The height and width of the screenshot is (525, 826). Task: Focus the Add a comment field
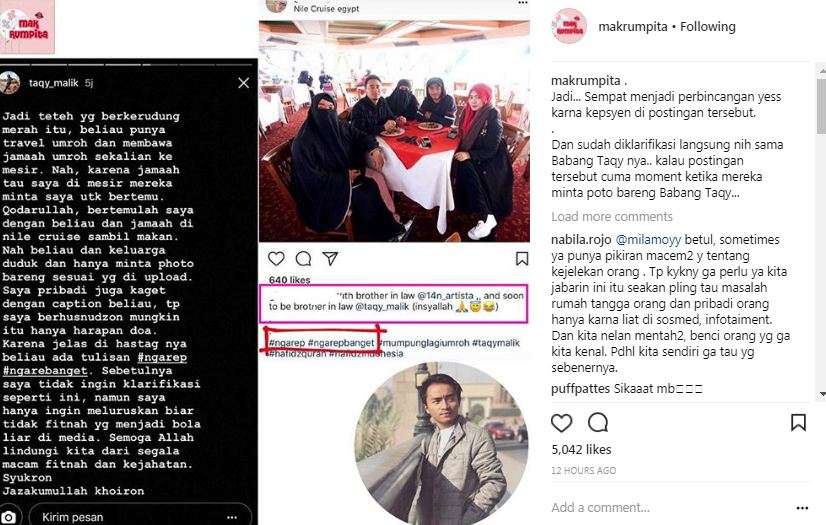coord(669,508)
